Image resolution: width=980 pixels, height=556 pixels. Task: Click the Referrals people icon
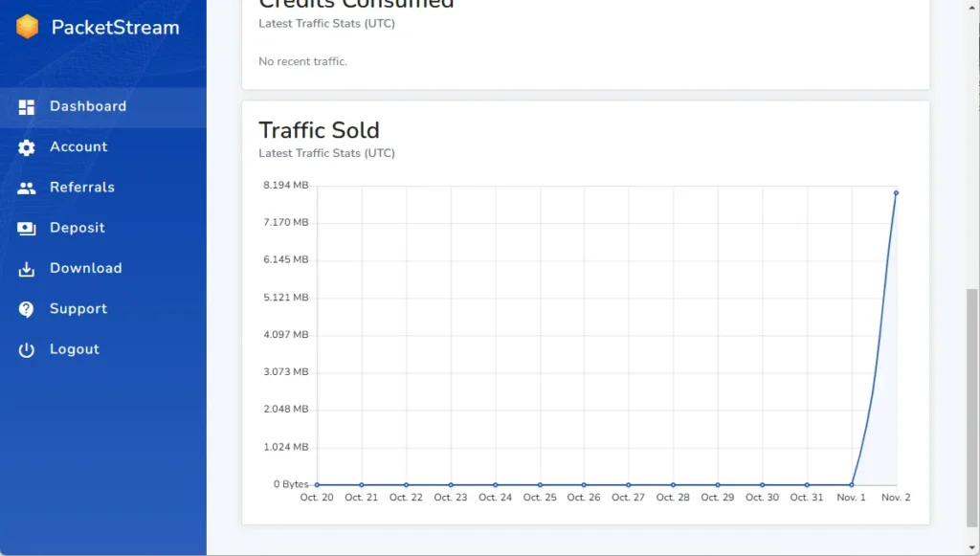(x=26, y=188)
